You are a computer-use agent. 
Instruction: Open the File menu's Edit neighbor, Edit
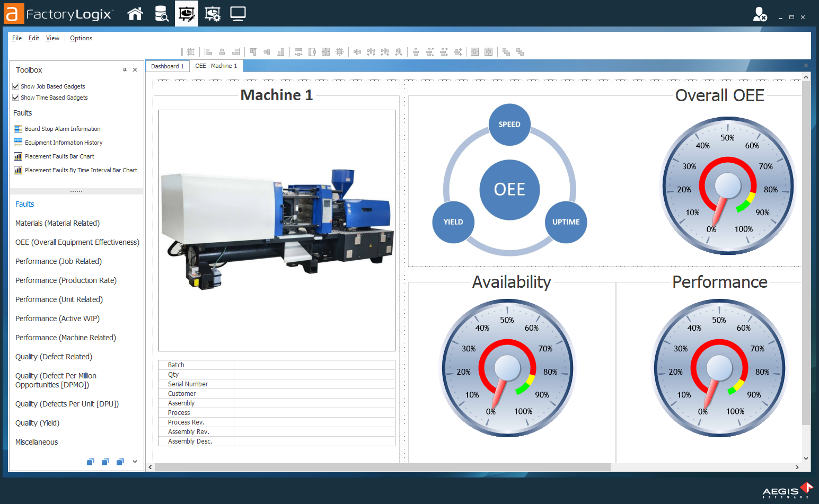coord(33,38)
